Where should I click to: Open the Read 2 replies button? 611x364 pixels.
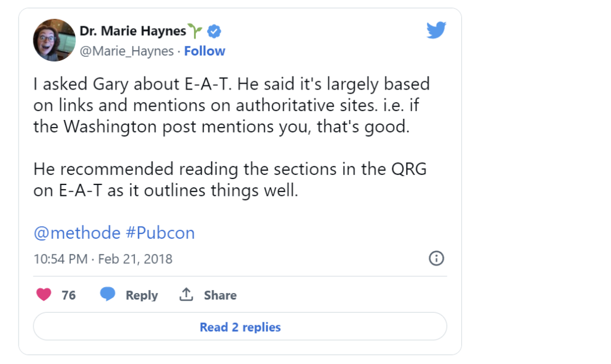(x=240, y=327)
